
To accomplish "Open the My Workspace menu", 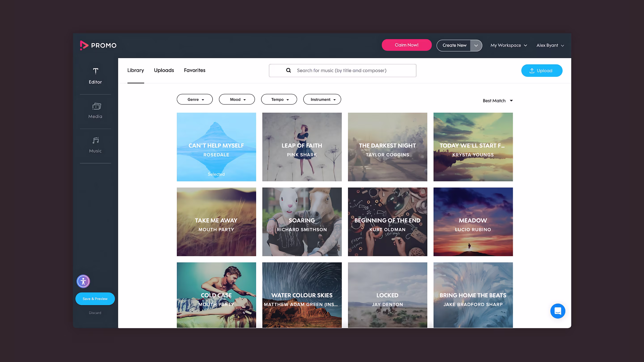I will (x=509, y=45).
